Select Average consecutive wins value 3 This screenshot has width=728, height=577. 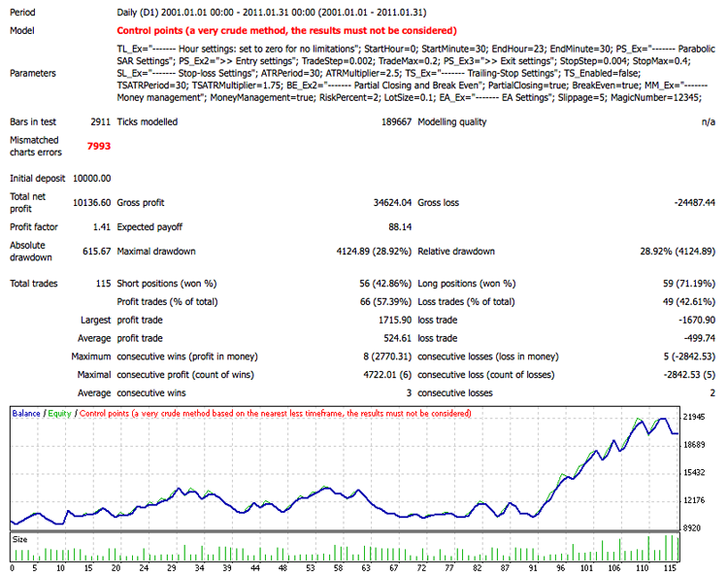pyautogui.click(x=409, y=393)
